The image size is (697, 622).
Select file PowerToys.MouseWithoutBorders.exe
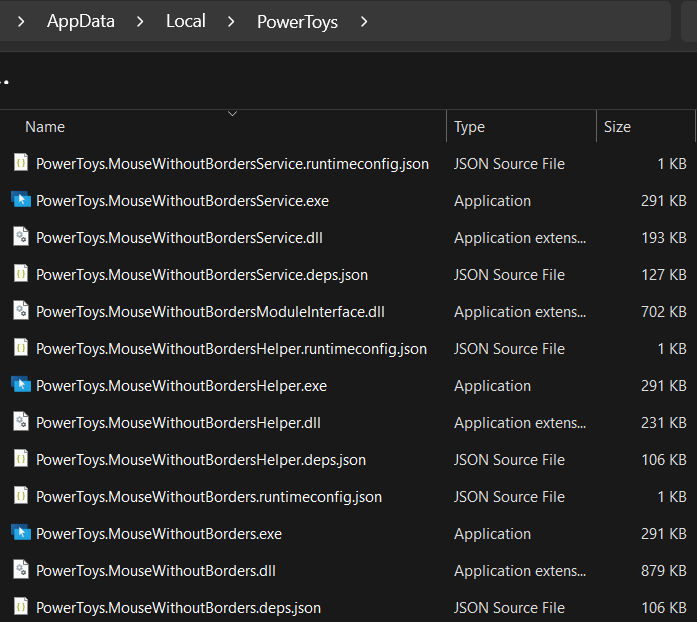(x=159, y=534)
